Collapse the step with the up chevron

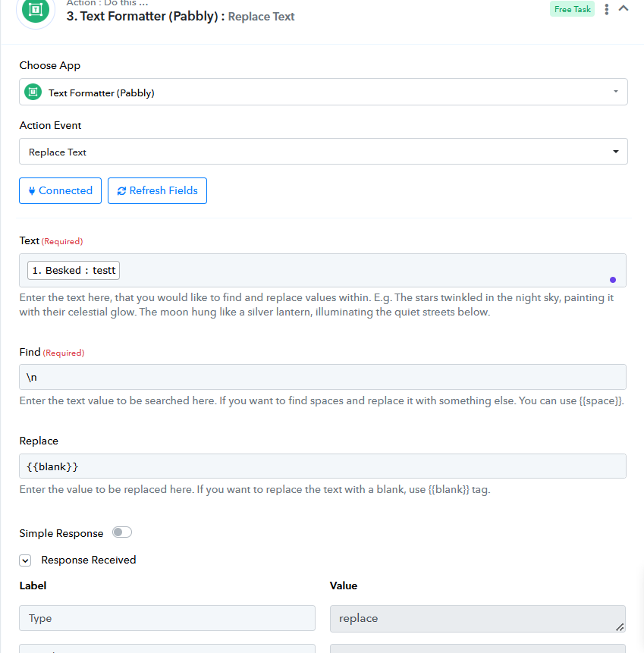(624, 8)
